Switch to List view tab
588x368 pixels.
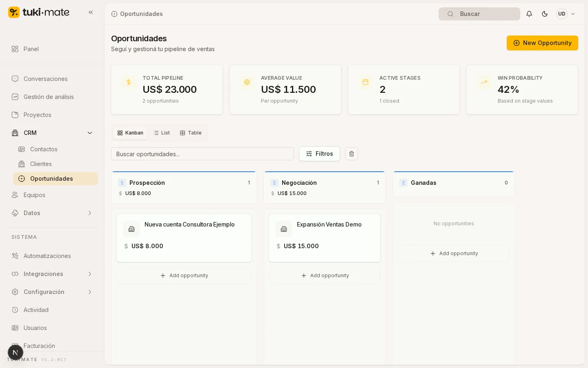point(162,133)
